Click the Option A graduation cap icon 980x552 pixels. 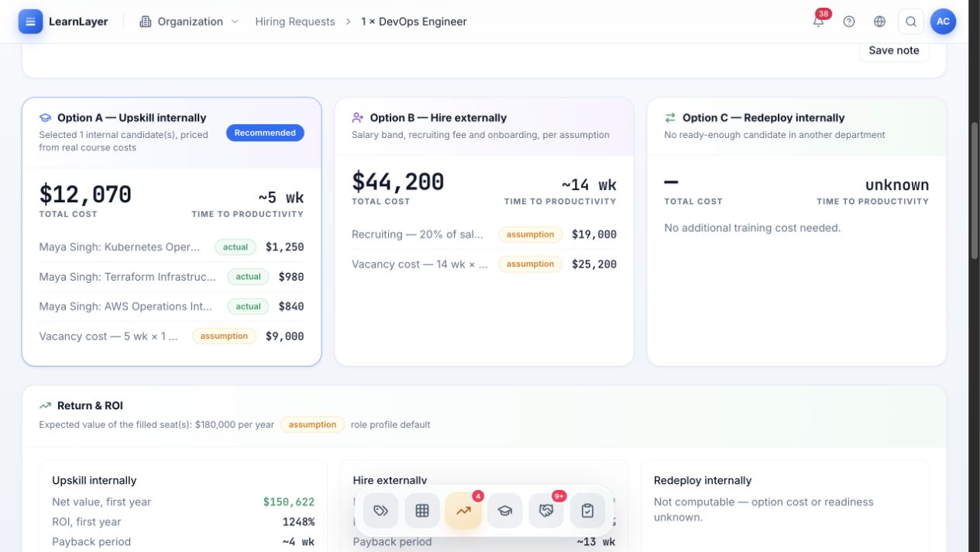(x=45, y=118)
